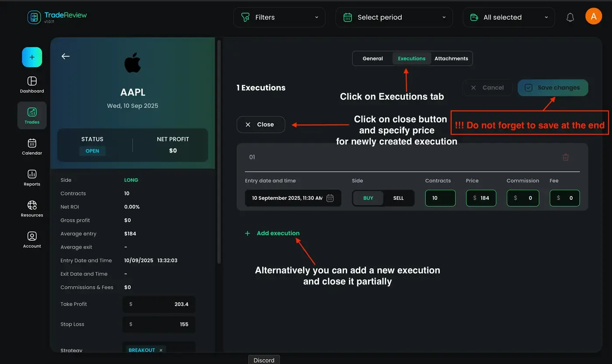Screen dimensions: 612x364
Task: Click the notifications bell icon
Action: [570, 17]
